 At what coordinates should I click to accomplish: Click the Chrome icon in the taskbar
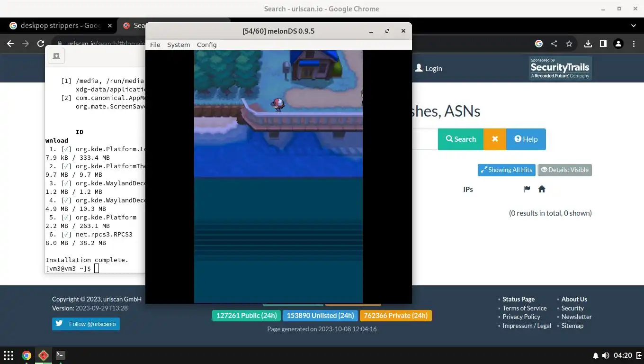coord(27,355)
